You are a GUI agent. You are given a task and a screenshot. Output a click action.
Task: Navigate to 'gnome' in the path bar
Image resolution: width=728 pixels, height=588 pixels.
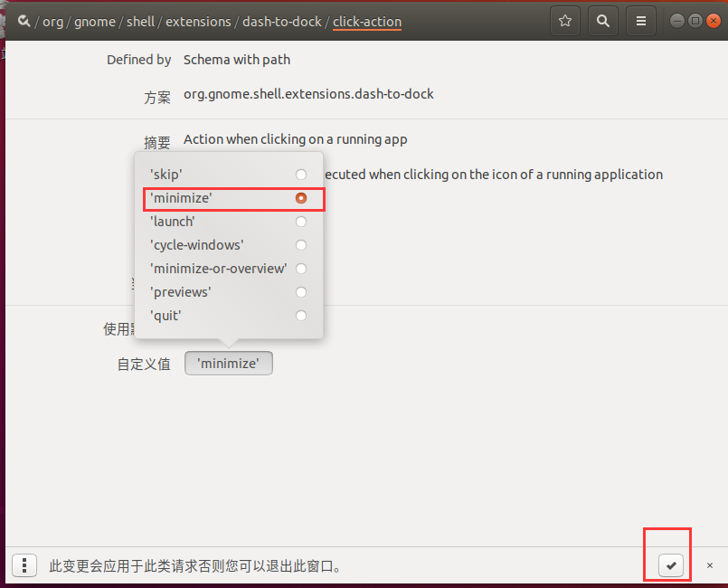click(95, 22)
